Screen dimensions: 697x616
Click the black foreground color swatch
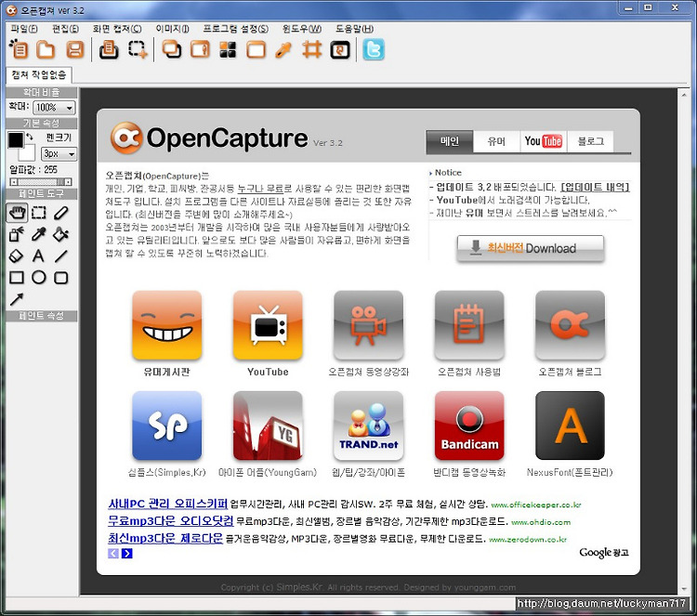tap(15, 140)
